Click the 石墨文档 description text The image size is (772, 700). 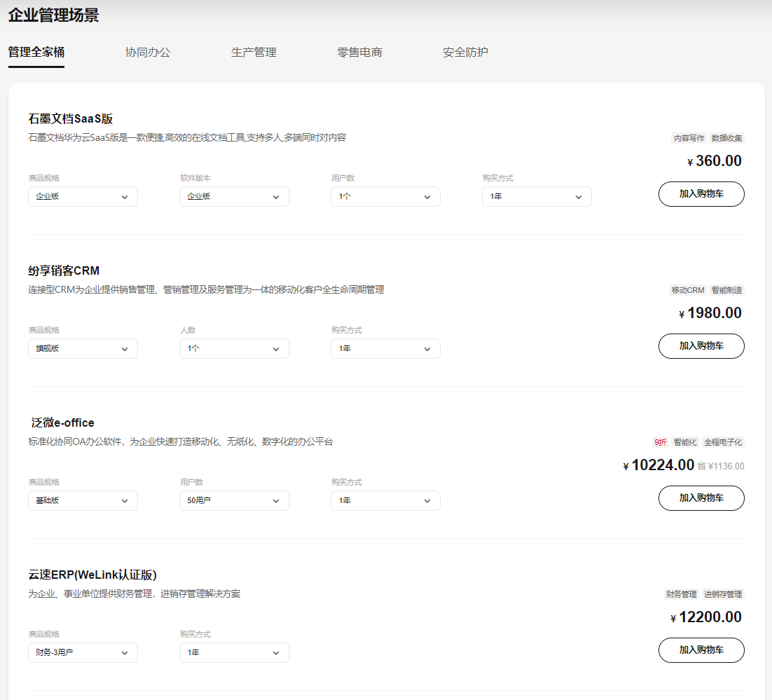point(187,137)
